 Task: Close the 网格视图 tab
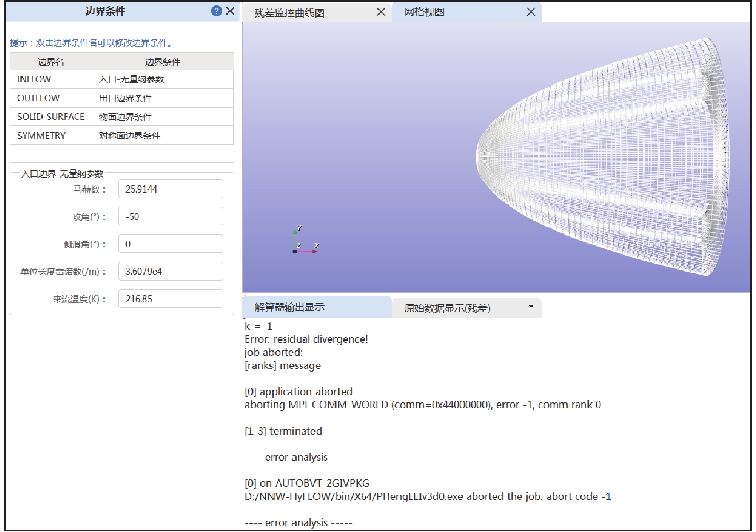pos(531,12)
